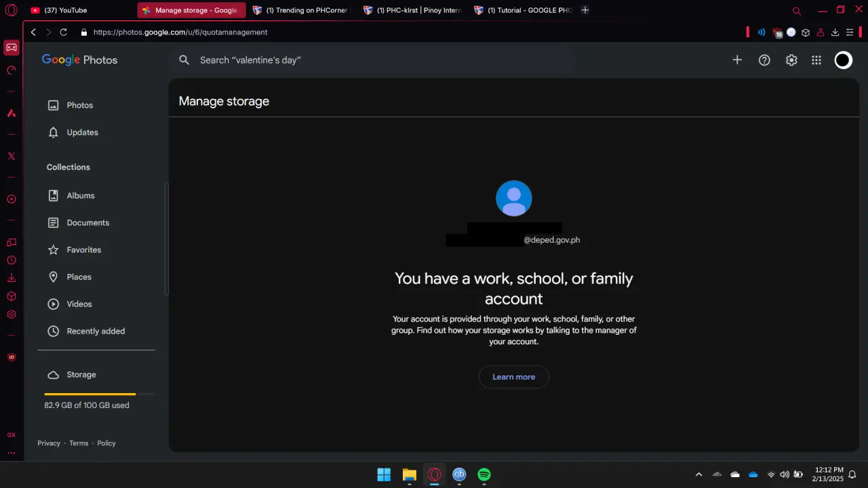Image resolution: width=868 pixels, height=488 pixels.
Task: Open GX Control speedometer icon in sidebar
Action: click(x=11, y=70)
